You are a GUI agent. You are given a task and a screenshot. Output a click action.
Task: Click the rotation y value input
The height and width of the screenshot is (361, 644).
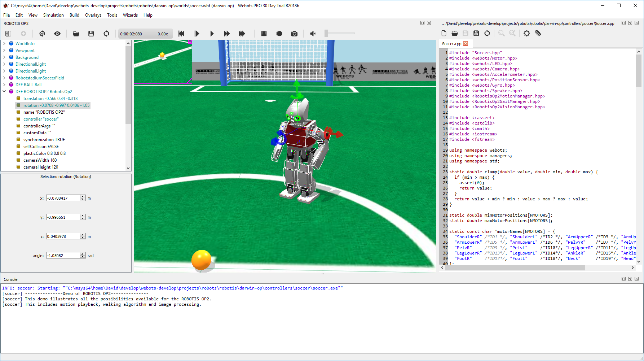[63, 217]
